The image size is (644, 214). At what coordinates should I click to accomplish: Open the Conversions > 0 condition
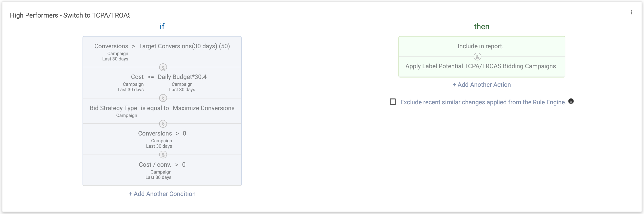[x=162, y=134]
